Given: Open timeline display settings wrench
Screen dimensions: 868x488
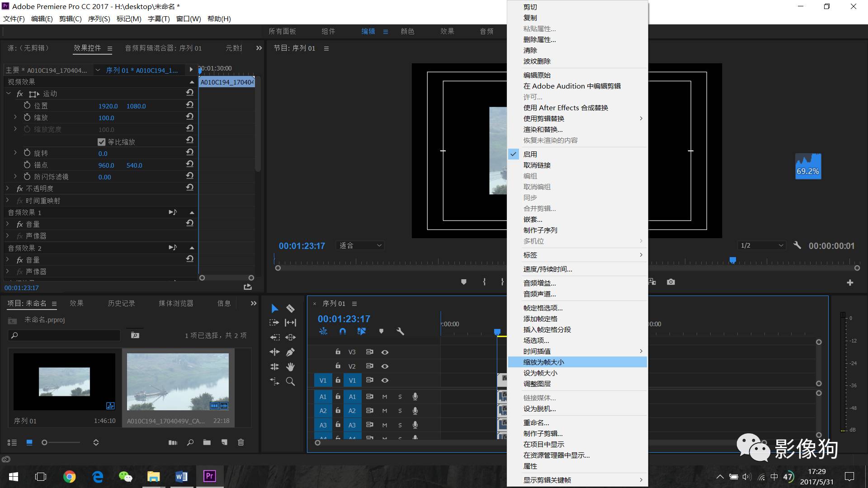Looking at the screenshot, I should point(400,331).
